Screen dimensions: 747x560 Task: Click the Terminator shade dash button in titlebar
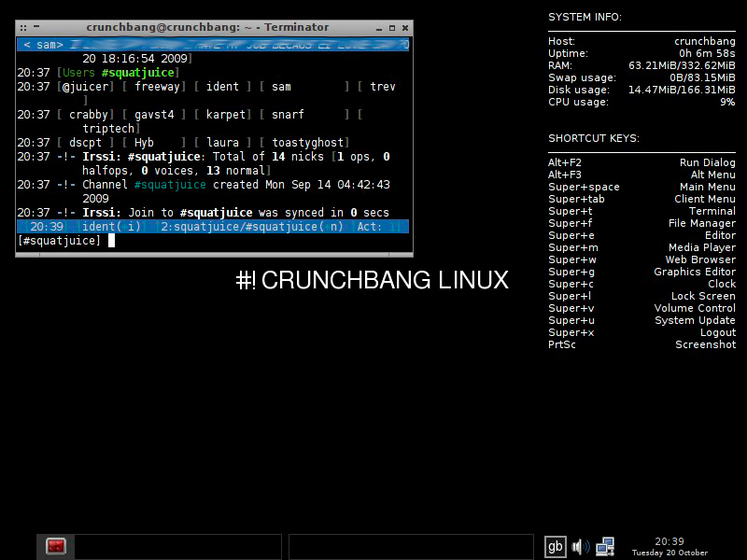click(x=36, y=27)
